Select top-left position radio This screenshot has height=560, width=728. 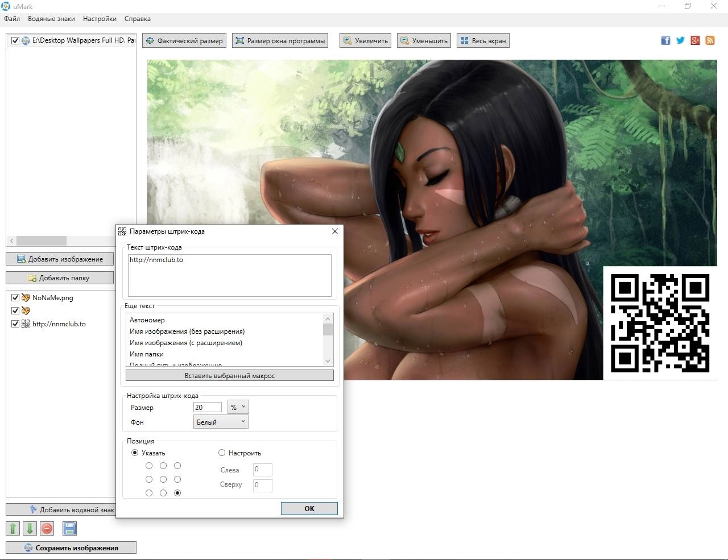tap(149, 466)
